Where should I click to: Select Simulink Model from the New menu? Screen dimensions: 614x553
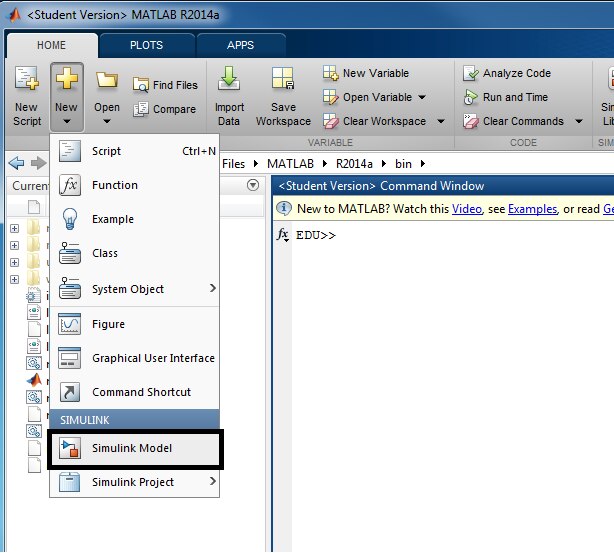132,448
